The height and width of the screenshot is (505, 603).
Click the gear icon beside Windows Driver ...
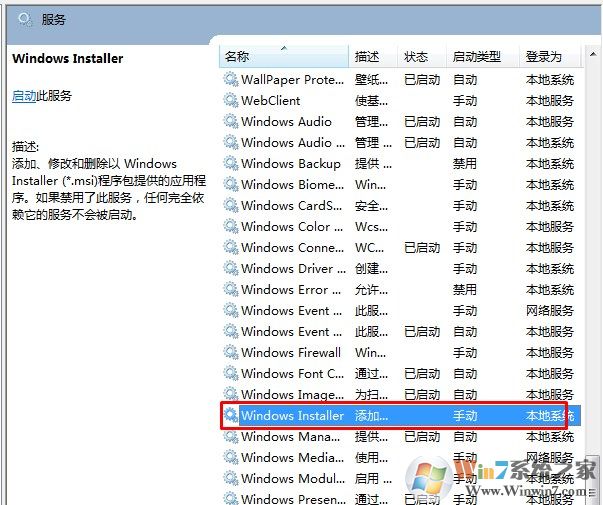pyautogui.click(x=231, y=268)
